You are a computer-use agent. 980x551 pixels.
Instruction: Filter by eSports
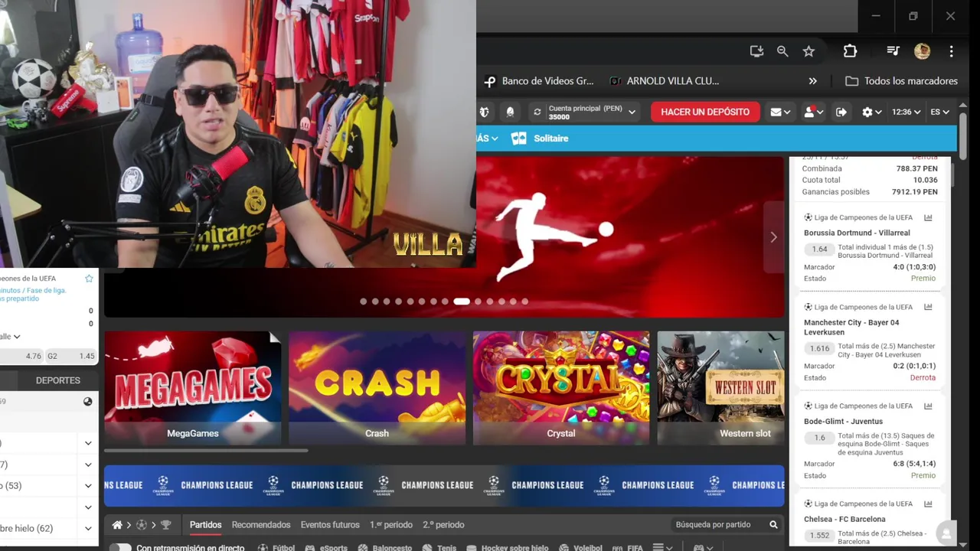tap(326, 548)
